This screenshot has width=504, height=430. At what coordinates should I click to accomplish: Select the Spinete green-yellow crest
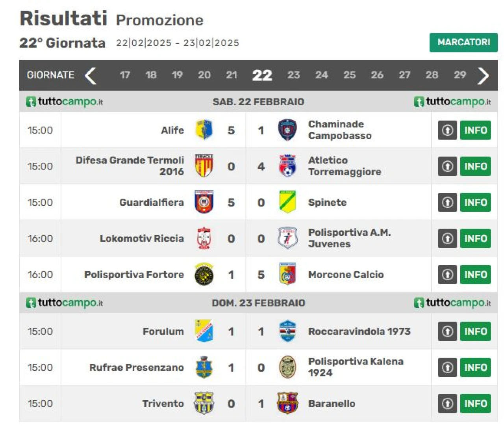287,202
